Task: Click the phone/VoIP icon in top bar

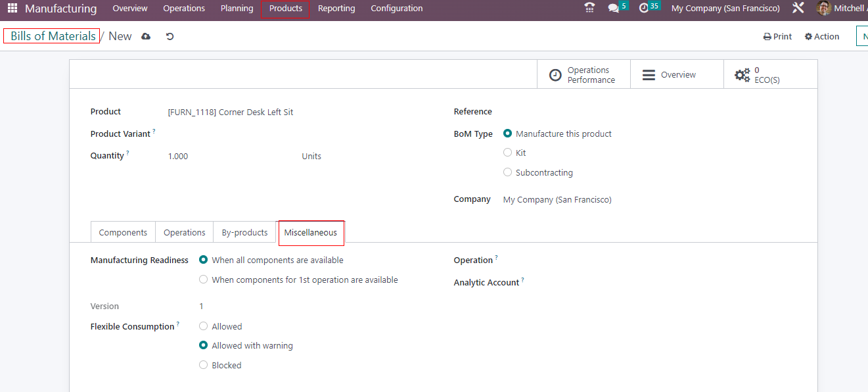Action: click(589, 9)
